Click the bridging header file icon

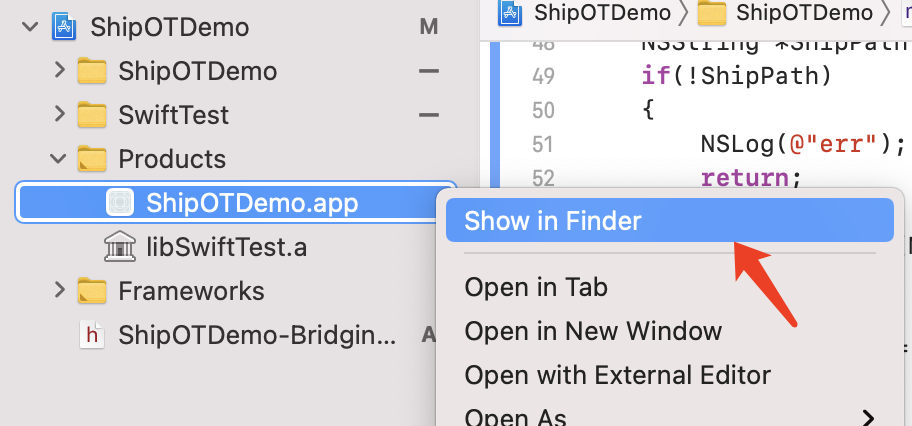click(x=92, y=335)
